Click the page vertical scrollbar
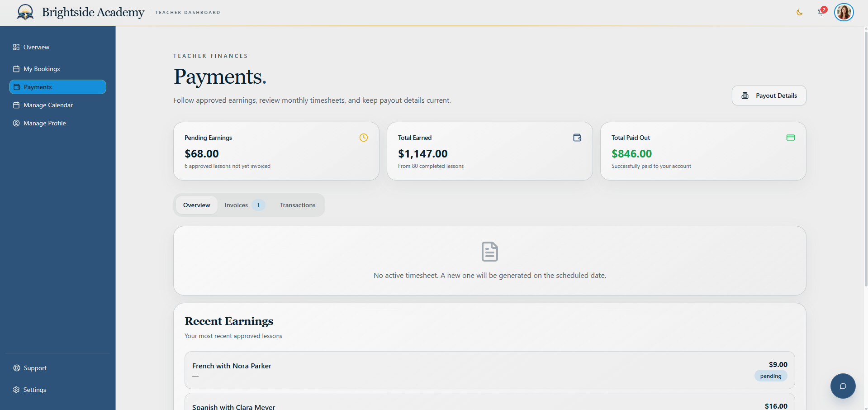Screen dimensions: 868x410 click(866, 158)
